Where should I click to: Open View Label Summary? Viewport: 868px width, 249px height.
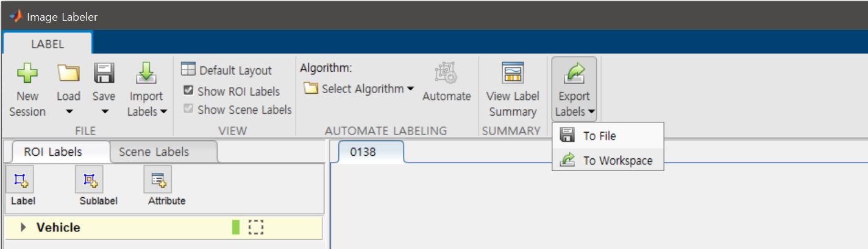point(513,89)
